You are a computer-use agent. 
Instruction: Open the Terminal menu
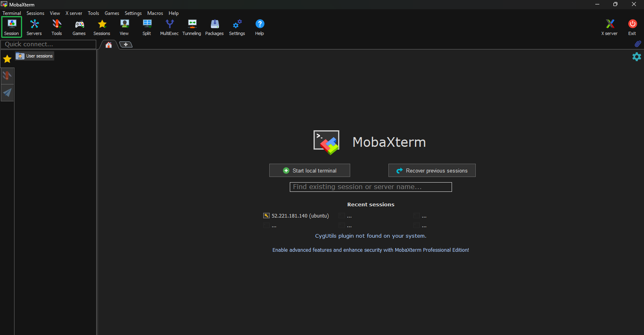[12, 13]
